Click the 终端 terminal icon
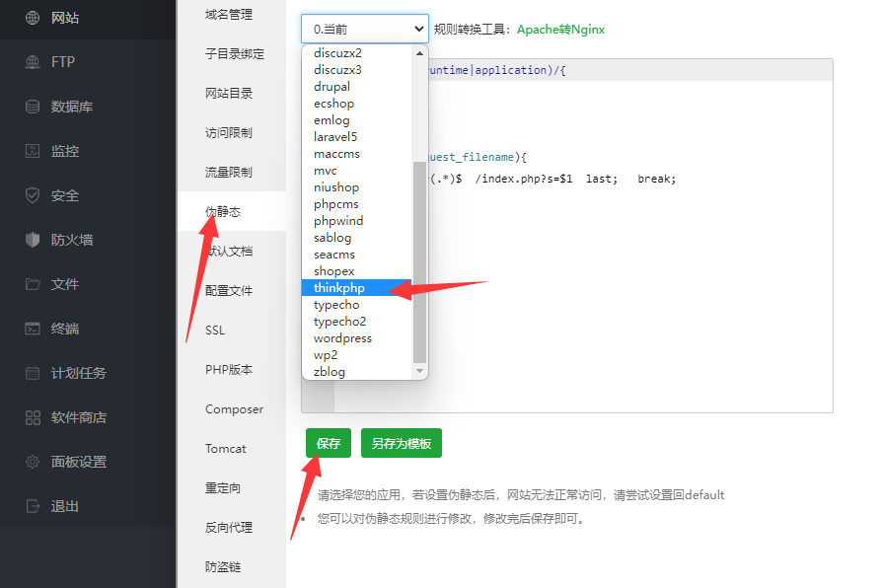Image resolution: width=884 pixels, height=588 pixels. (x=33, y=329)
